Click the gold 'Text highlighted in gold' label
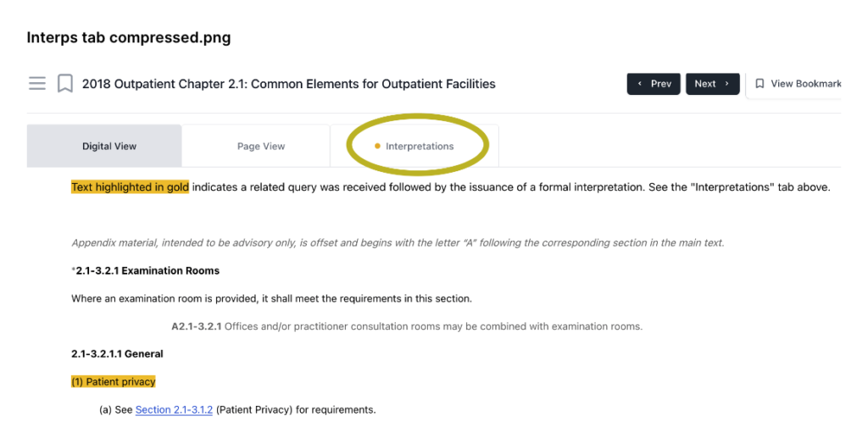868x444 pixels. (130, 187)
